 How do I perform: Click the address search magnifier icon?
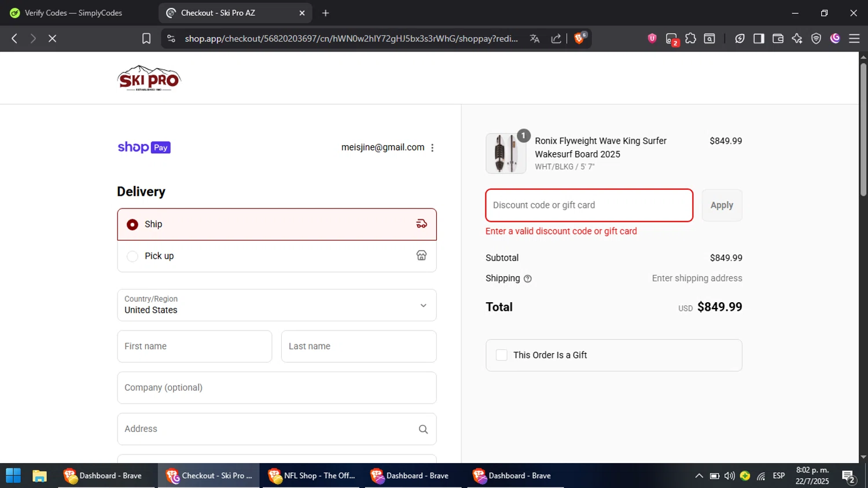423,429
